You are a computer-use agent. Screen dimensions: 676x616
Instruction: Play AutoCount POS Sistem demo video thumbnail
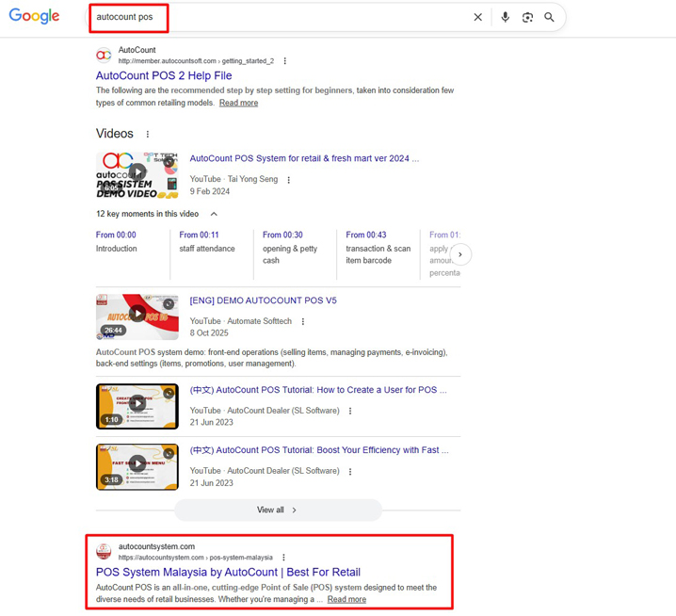(137, 175)
